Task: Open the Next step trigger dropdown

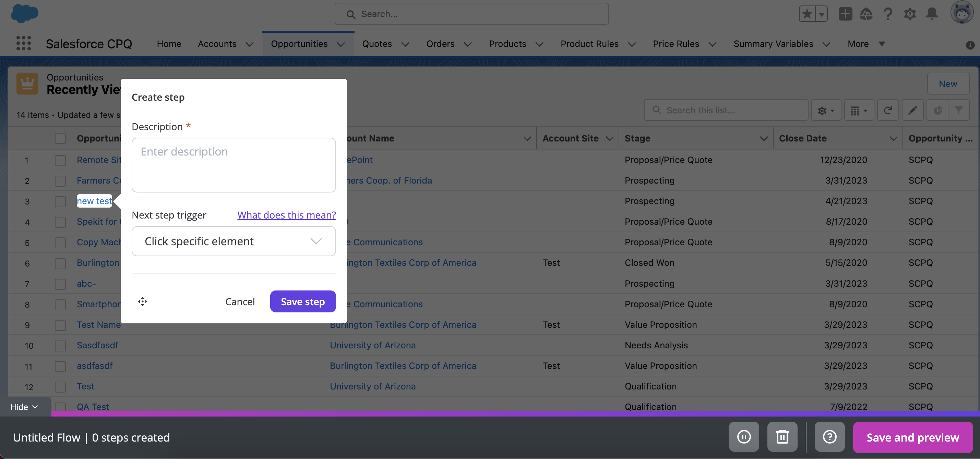Action: point(234,241)
